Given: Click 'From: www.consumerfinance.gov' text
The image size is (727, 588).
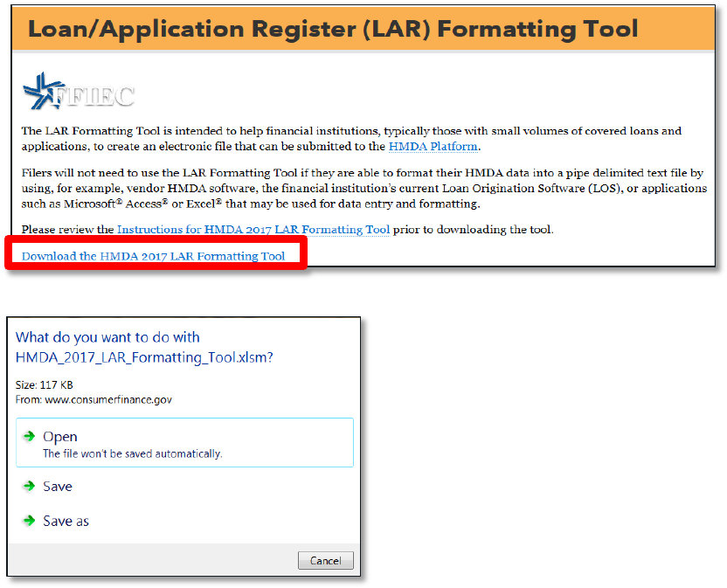Looking at the screenshot, I should coord(93,400).
